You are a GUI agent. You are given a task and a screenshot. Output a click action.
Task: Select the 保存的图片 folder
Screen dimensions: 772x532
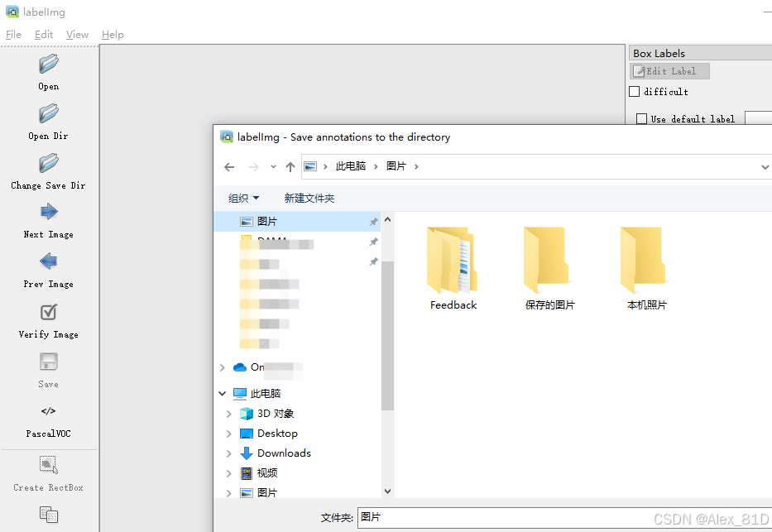point(549,268)
